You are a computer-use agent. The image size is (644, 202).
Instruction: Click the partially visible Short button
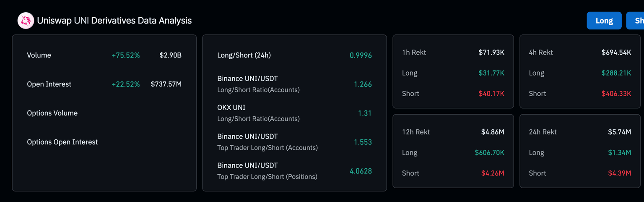click(x=636, y=21)
